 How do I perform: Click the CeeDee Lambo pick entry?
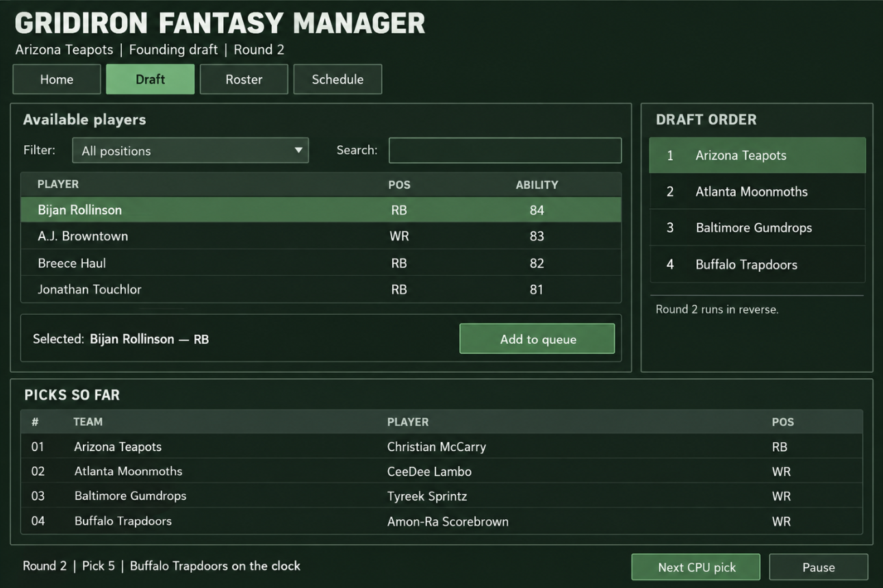coord(441,471)
